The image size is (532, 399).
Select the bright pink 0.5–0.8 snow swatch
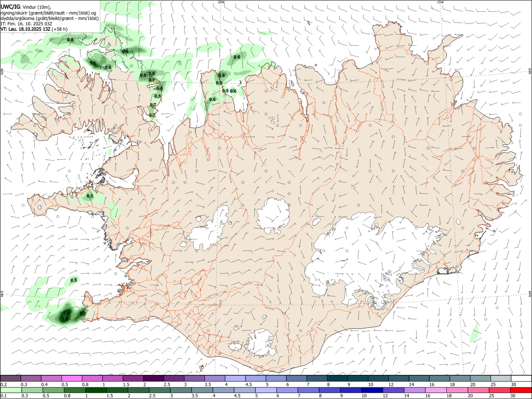click(x=72, y=378)
